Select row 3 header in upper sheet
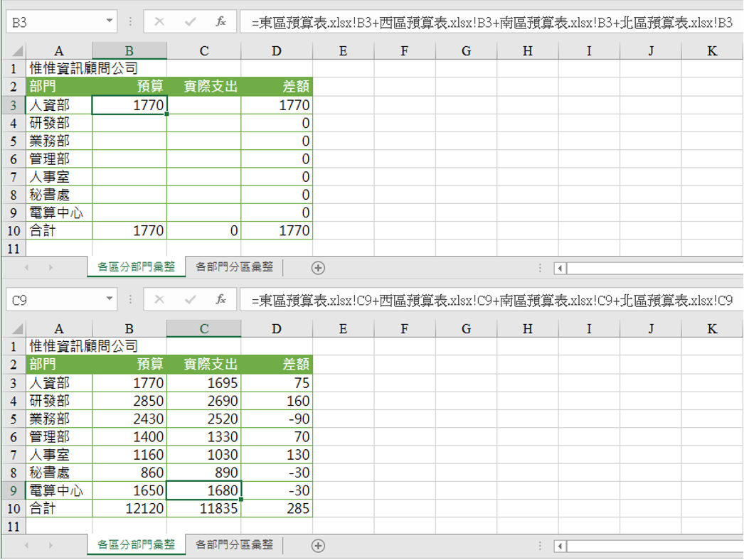744x560 pixels. click(14, 104)
